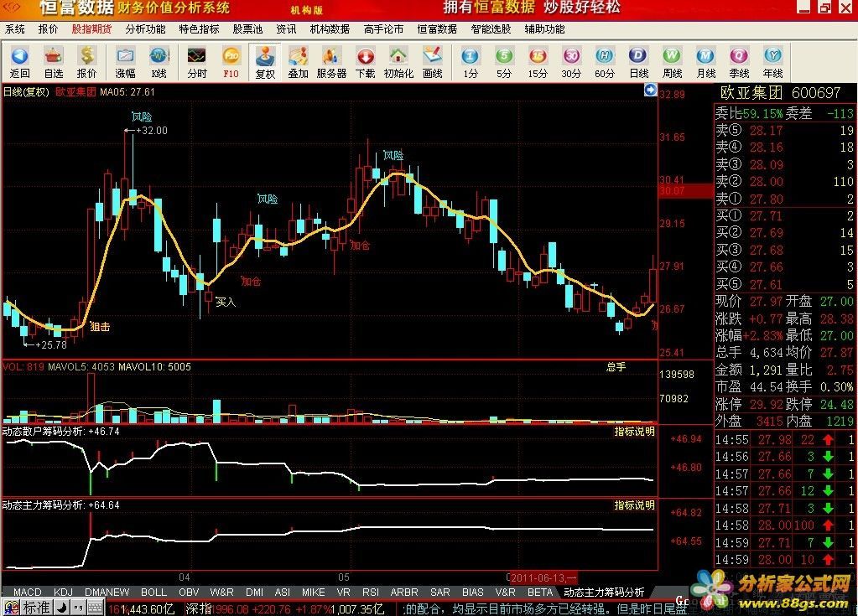Switch to 60分 period icon
This screenshot has height=616, width=858.
(x=604, y=62)
